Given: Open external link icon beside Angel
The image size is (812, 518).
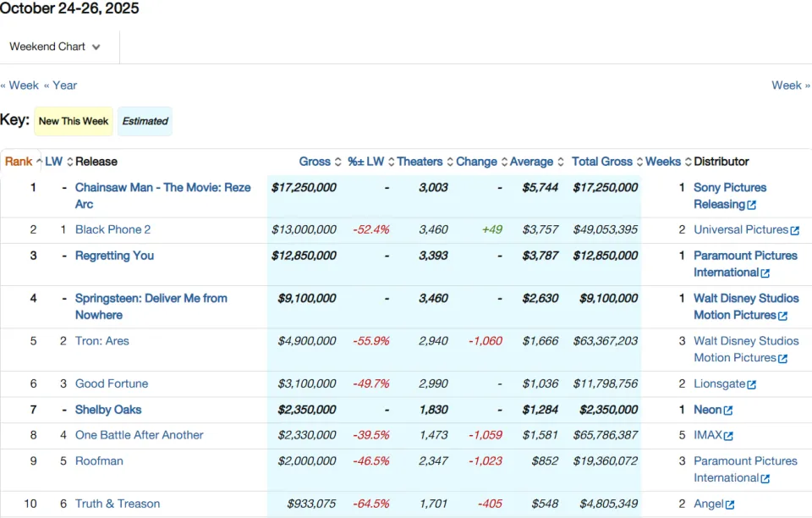Looking at the screenshot, I should [730, 504].
